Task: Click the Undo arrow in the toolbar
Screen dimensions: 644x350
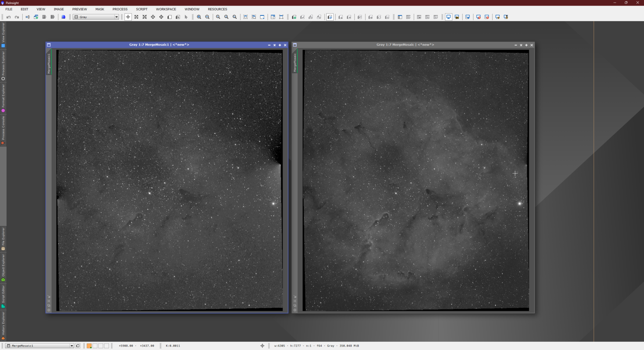Action: [9, 17]
